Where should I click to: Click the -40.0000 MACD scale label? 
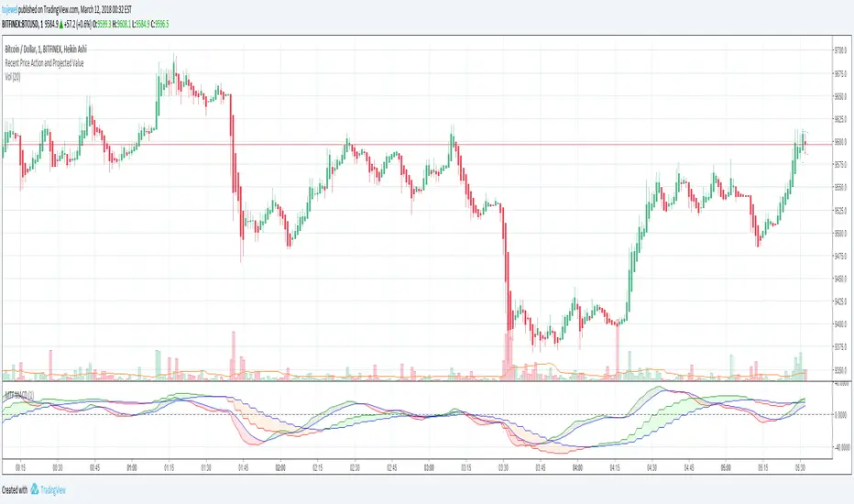coord(839,447)
